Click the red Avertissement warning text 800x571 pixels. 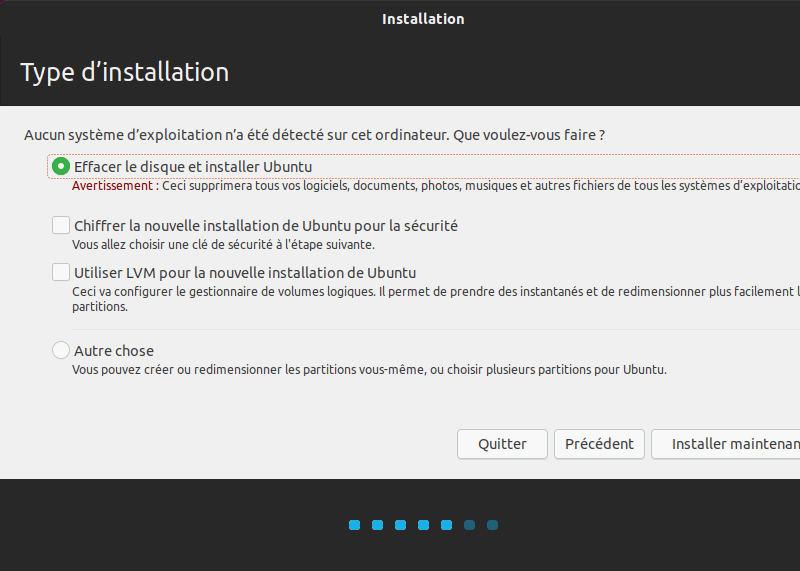pos(113,186)
